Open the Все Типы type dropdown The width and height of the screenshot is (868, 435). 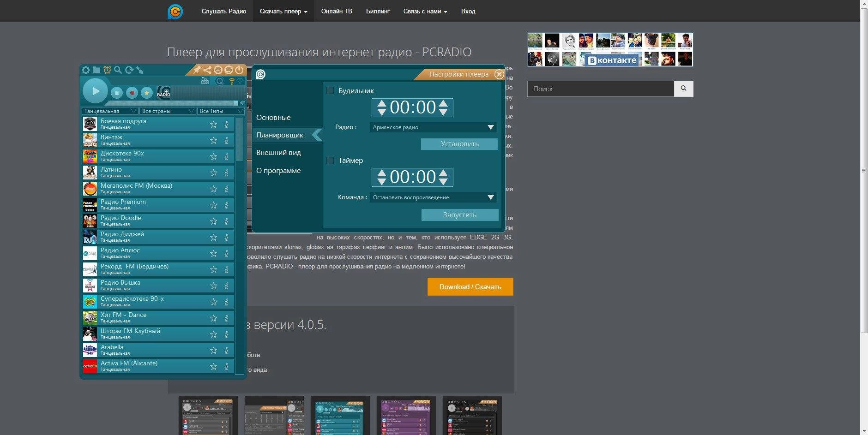pyautogui.click(x=221, y=111)
